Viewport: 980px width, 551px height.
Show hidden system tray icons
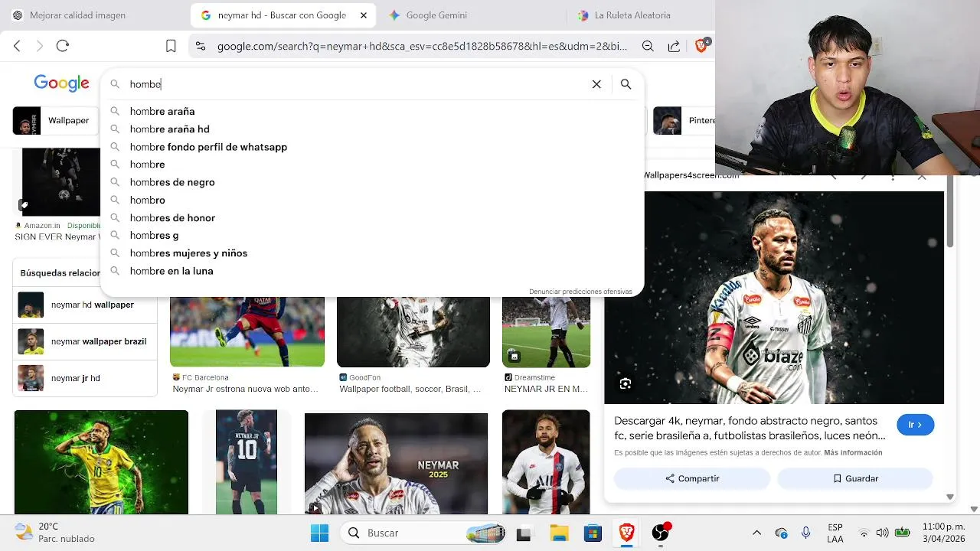point(756,533)
